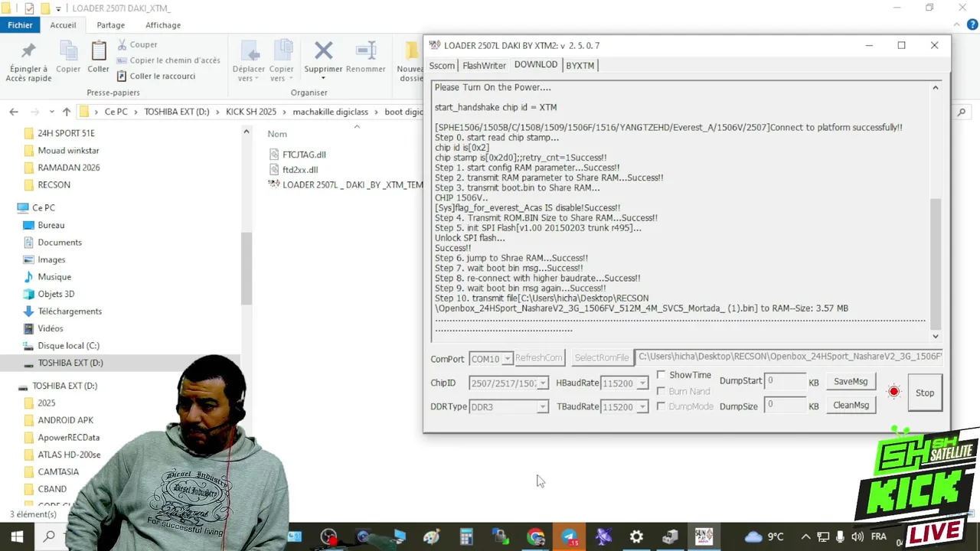This screenshot has width=980, height=551.
Task: Select the FTCJTAG.dll file
Action: coord(304,155)
